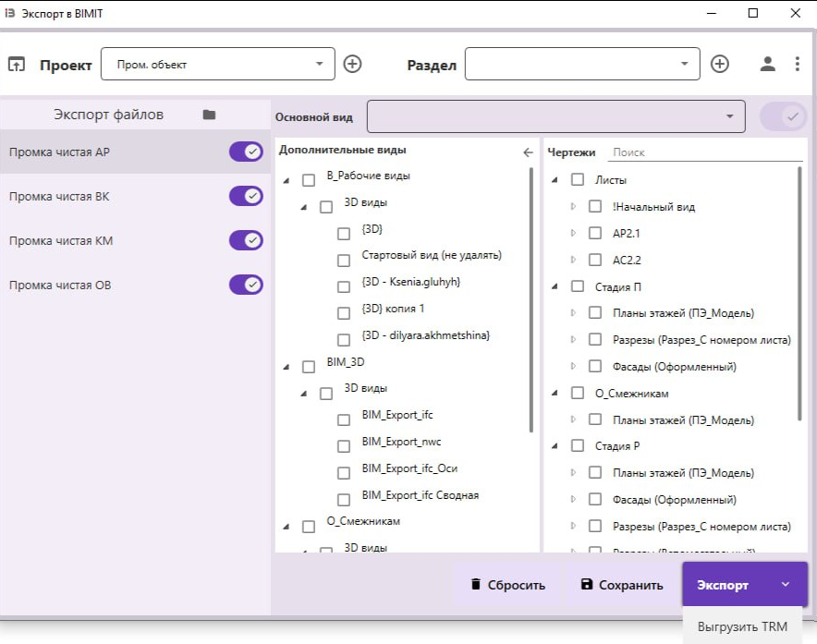This screenshot has width=817, height=644.
Task: Expand the !Начальный вид node
Action: pos(573,206)
